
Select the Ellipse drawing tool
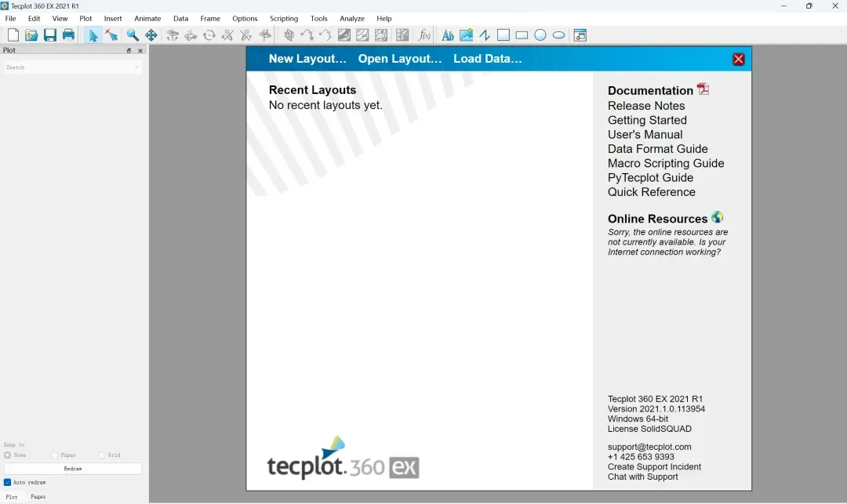coord(558,35)
